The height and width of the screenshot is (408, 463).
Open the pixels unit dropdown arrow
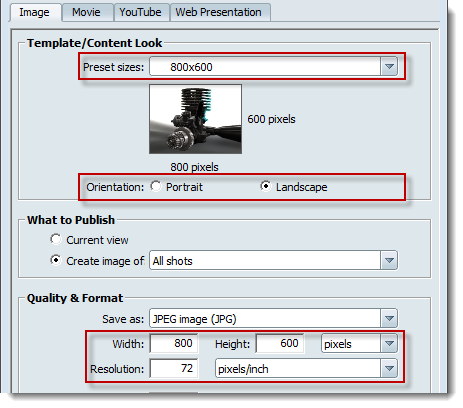[x=389, y=343]
